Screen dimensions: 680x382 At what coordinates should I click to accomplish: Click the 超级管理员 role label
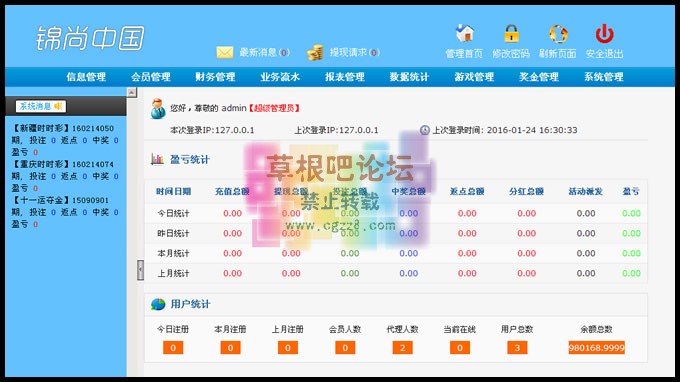coord(274,108)
